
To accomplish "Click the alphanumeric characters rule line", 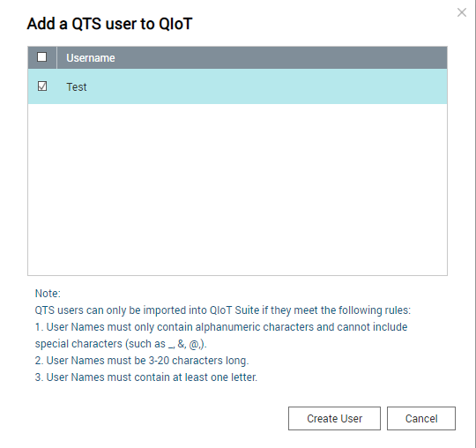I will click(x=221, y=327).
